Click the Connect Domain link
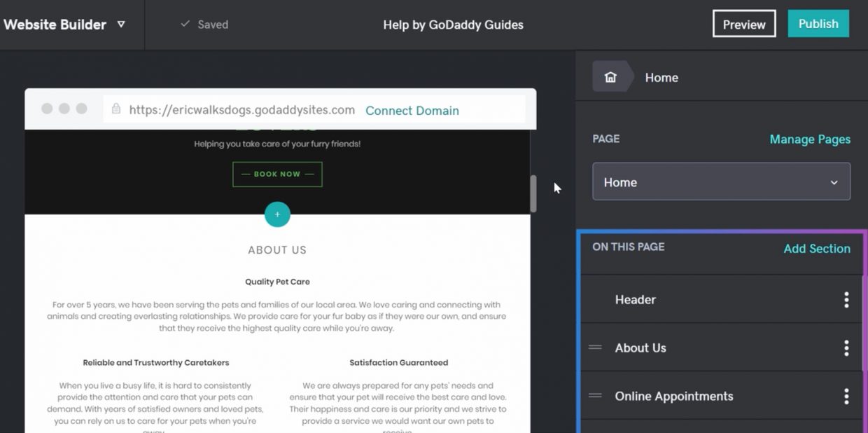Image resolution: width=868 pixels, height=433 pixels. (x=412, y=110)
